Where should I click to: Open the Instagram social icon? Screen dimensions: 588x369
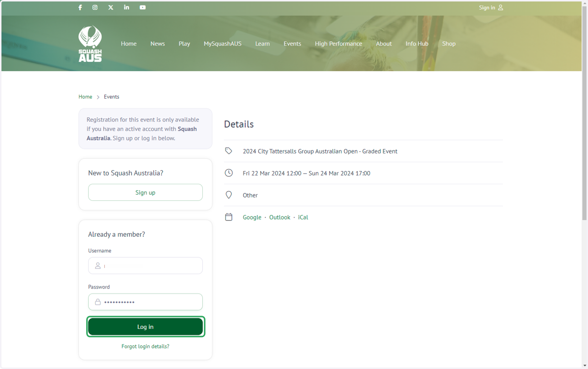click(x=95, y=7)
